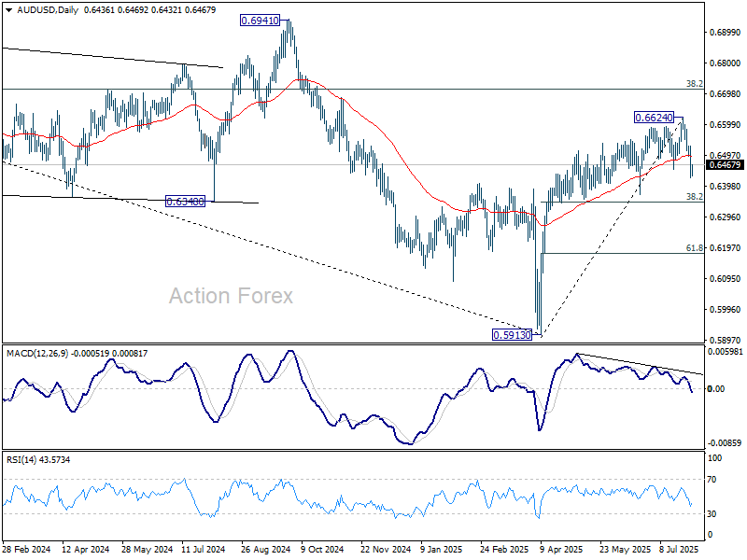747x560 pixels.
Task: Click the 8 Jul 2025 date marker
Action: click(679, 549)
